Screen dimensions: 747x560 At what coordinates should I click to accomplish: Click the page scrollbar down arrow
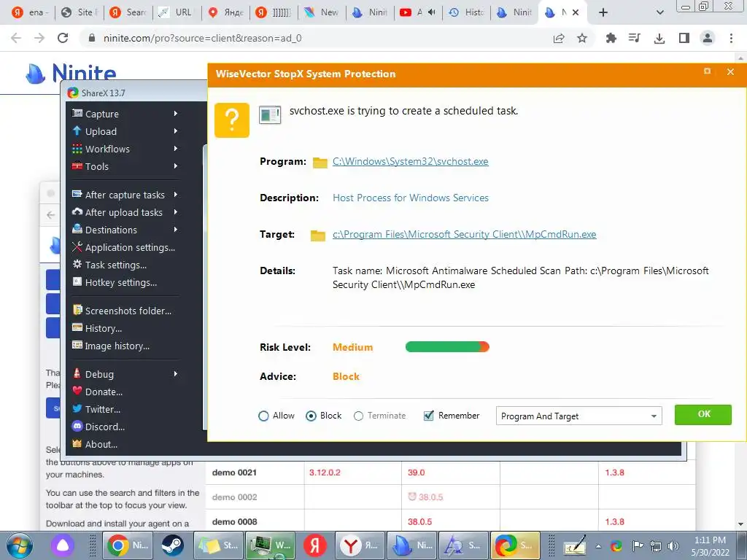coord(741,525)
